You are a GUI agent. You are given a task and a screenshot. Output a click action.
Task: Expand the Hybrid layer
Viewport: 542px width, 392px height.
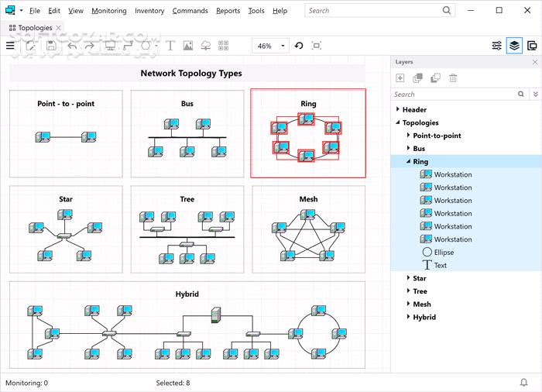408,317
